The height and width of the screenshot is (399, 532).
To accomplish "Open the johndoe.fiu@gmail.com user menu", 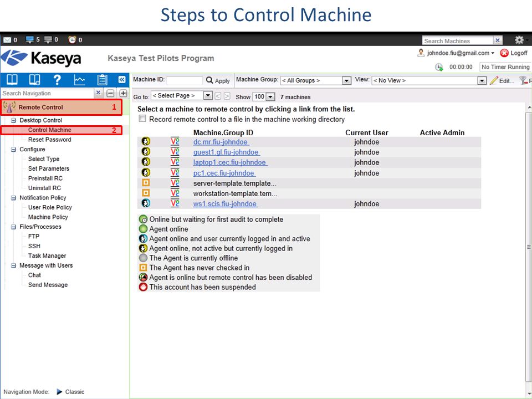I will pos(461,53).
